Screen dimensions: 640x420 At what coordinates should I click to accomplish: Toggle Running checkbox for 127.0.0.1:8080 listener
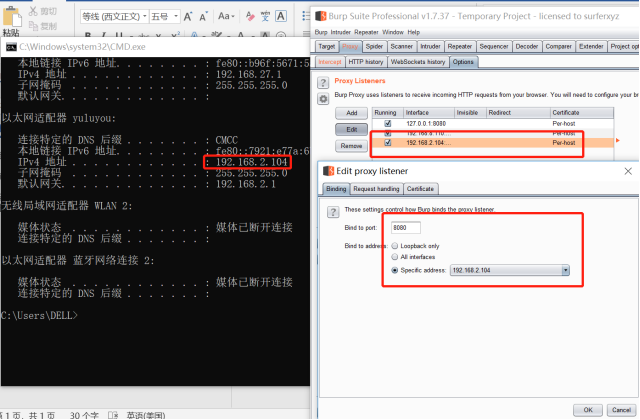pyautogui.click(x=388, y=123)
